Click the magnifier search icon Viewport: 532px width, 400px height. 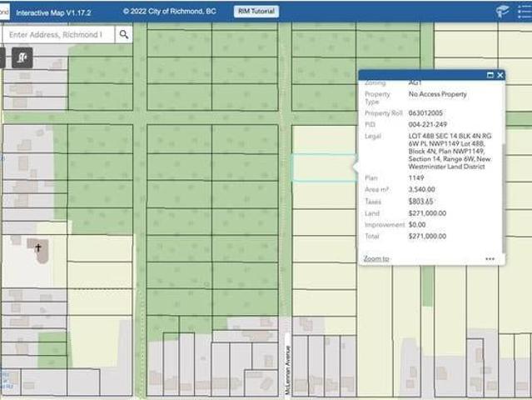click(x=123, y=35)
